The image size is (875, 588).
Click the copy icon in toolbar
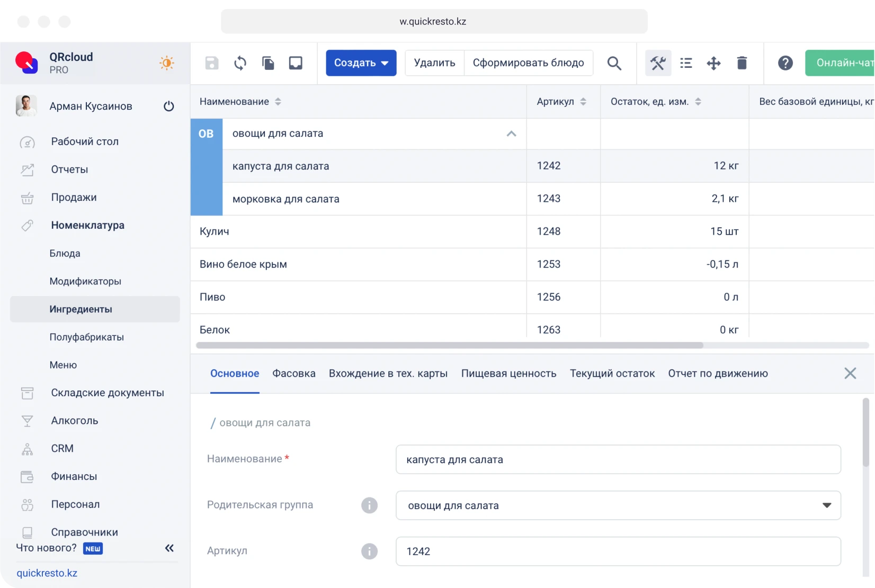click(268, 63)
